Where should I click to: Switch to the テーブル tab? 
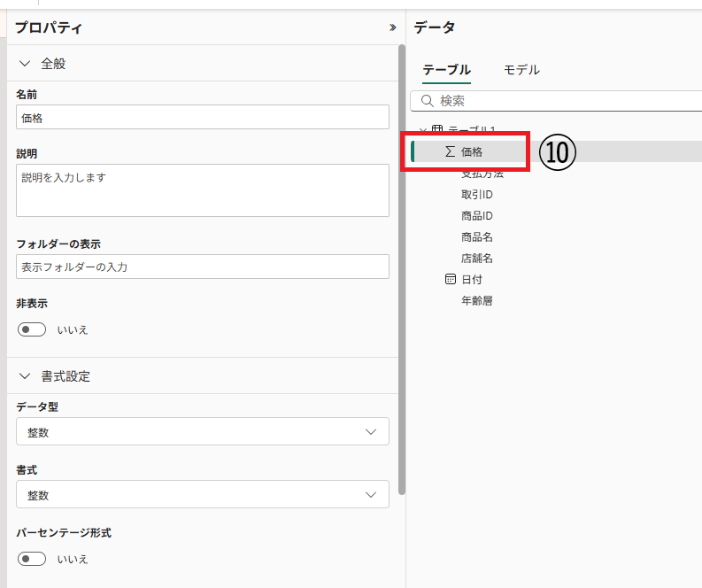coord(446,70)
